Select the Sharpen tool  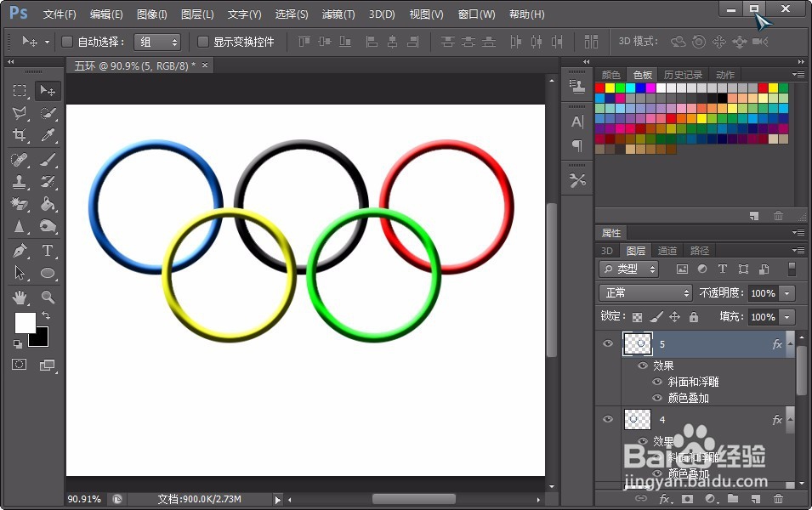click(x=20, y=226)
